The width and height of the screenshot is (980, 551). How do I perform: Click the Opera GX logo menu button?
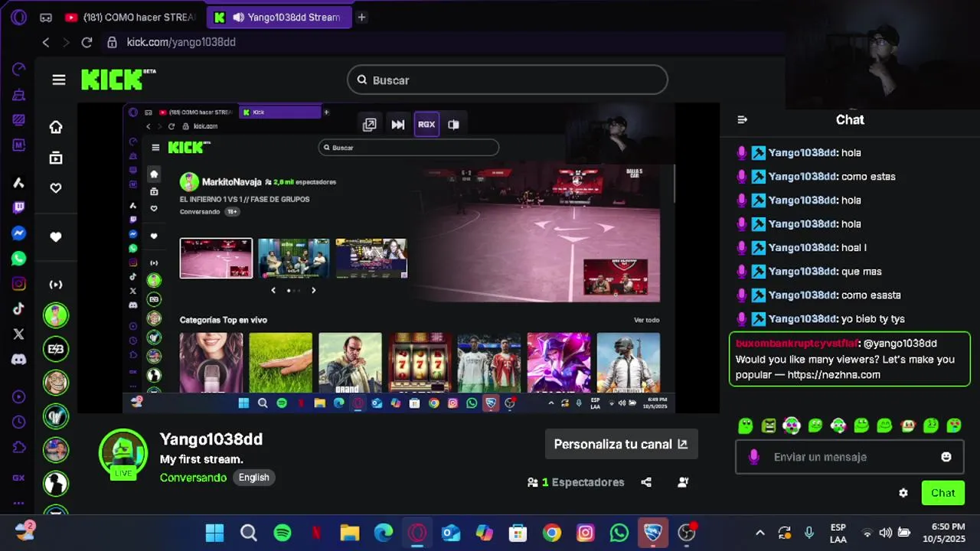tap(19, 17)
